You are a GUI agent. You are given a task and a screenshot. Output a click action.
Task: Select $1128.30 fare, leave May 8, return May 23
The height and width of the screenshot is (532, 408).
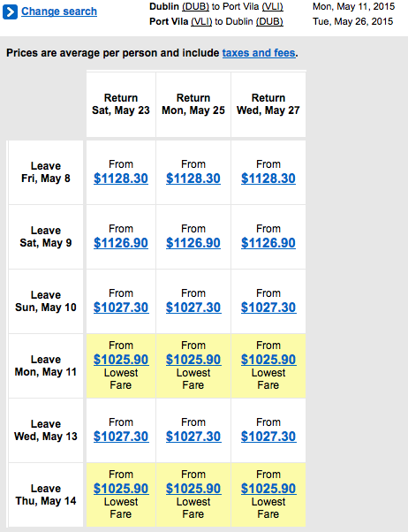(x=121, y=179)
